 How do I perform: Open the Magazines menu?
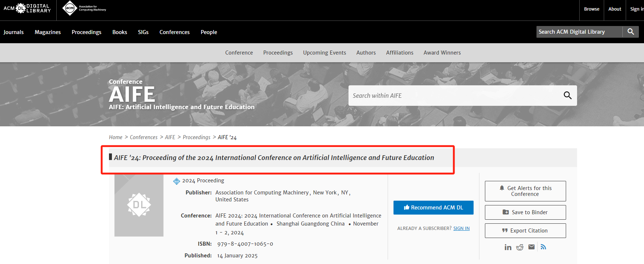point(48,32)
